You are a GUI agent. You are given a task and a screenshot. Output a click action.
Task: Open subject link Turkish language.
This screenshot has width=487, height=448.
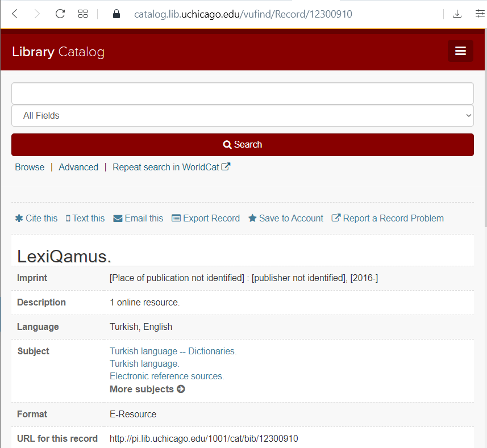[x=145, y=363]
